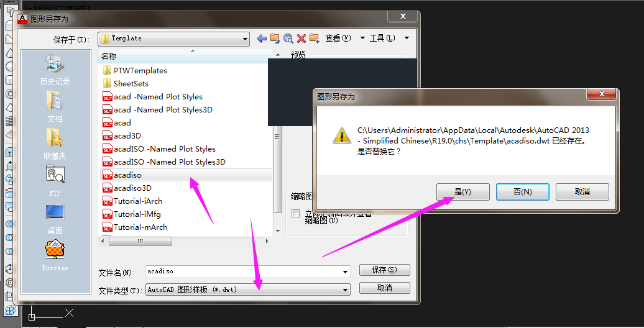Image resolution: width=644 pixels, height=328 pixels.
Task: Select the acadiso template file
Action: click(186, 175)
